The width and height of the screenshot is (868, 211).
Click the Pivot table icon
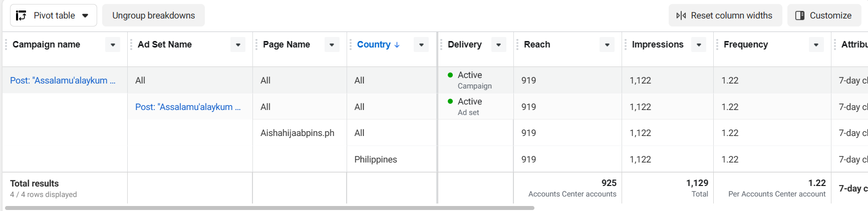[x=21, y=15]
